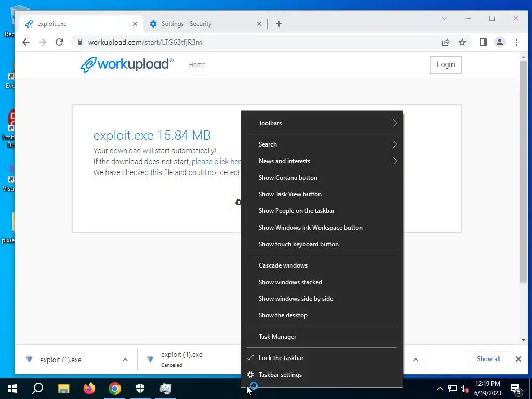Select Show windows side by side

322,299
